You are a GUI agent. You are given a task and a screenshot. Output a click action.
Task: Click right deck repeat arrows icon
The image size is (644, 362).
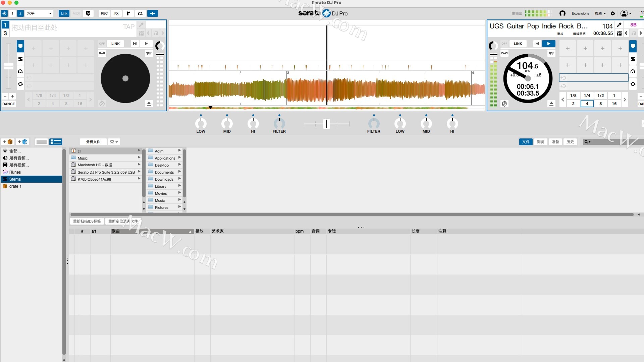(633, 84)
